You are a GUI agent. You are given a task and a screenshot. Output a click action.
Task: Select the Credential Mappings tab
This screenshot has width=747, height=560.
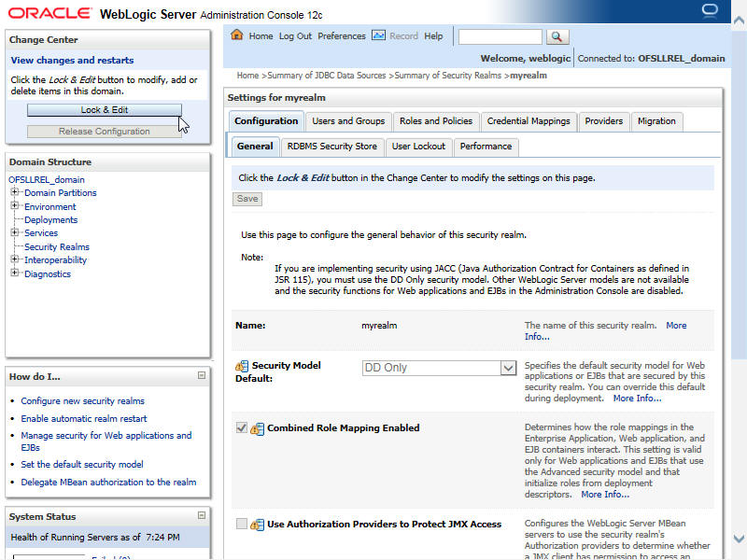[x=529, y=121]
